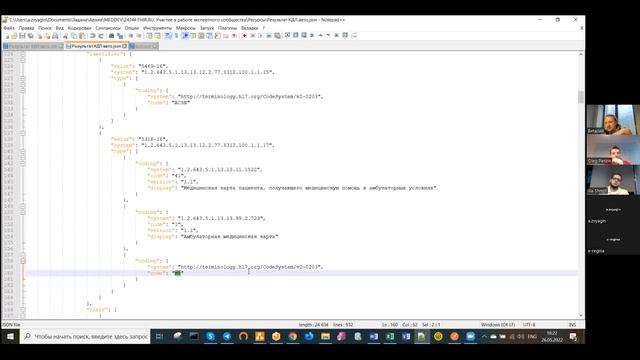Collapse "type" fold below value 5469-16
640x360 pixels.
[x=23, y=78]
